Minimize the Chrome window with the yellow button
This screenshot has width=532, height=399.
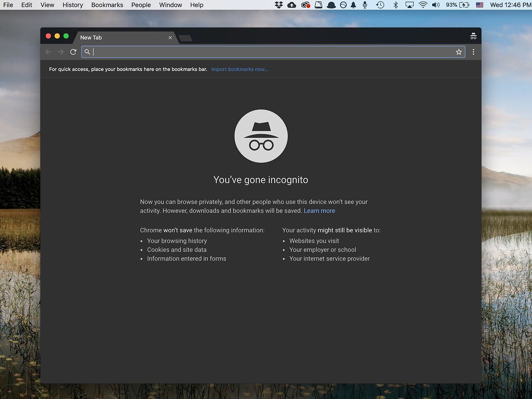[x=57, y=36]
